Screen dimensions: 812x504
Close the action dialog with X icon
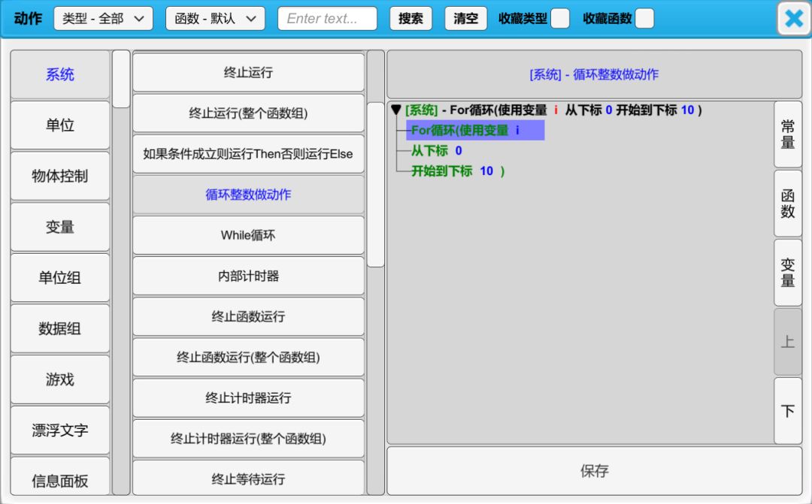click(x=793, y=19)
